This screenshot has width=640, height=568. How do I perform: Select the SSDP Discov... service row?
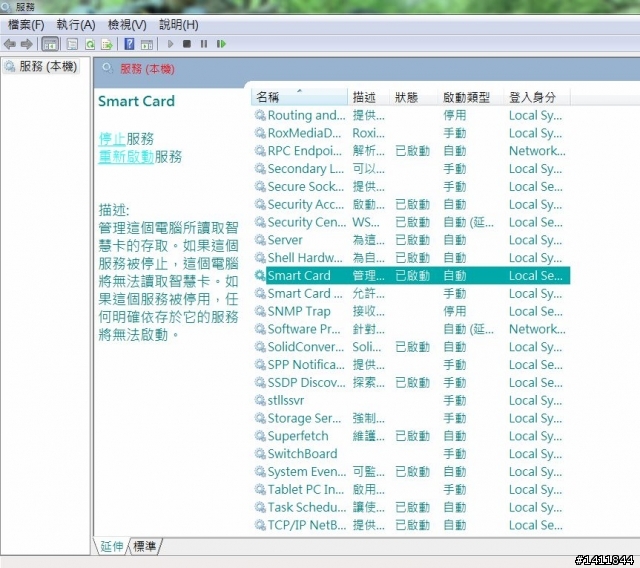pyautogui.click(x=411, y=382)
